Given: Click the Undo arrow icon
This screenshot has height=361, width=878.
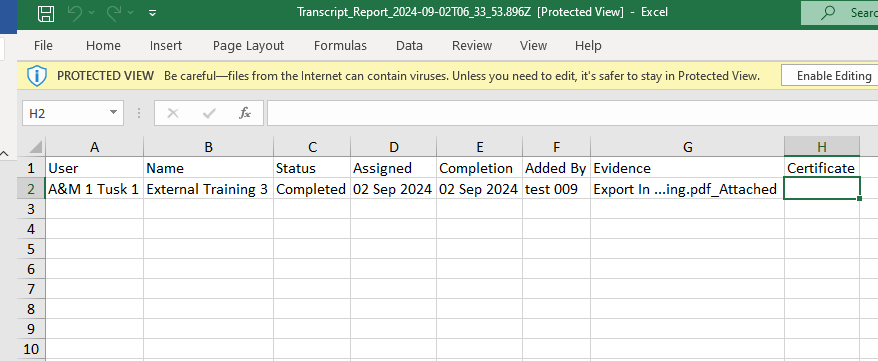Looking at the screenshot, I should (x=75, y=12).
